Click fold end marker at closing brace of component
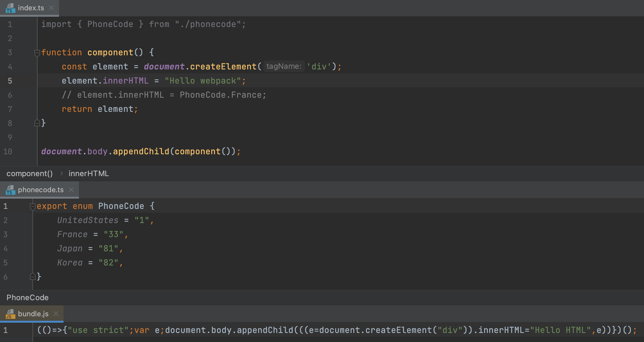 tap(37, 123)
